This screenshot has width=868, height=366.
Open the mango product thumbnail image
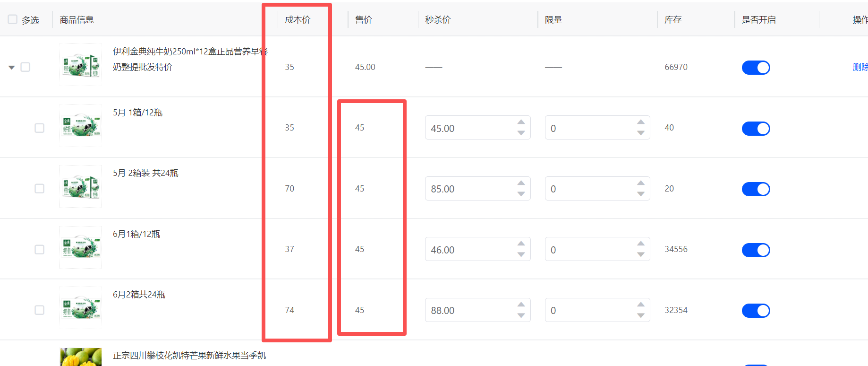[81, 357]
